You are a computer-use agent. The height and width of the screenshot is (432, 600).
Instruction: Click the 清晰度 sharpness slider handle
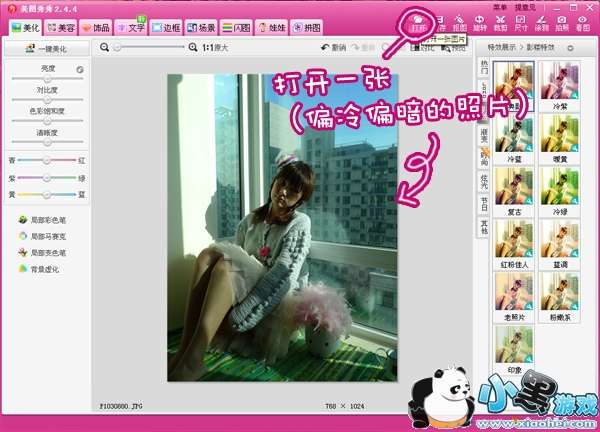coord(47,142)
